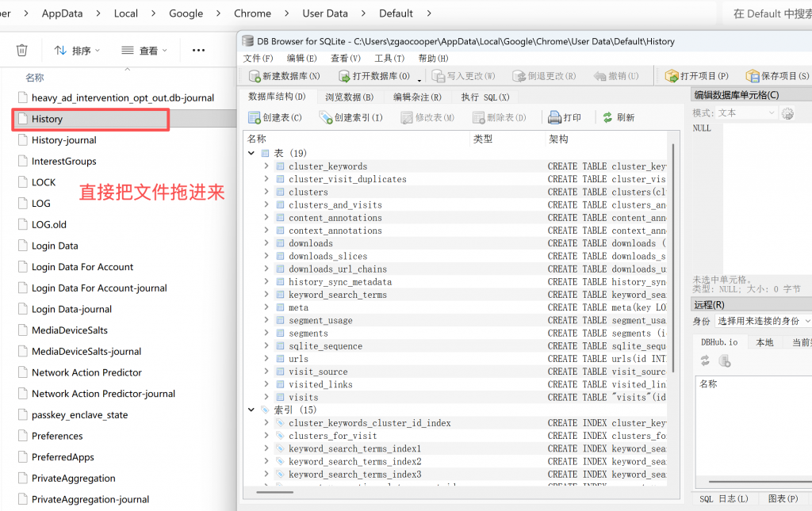Open the 排序 sort dropdown in Explorer
The width and height of the screenshot is (812, 511).
point(78,51)
